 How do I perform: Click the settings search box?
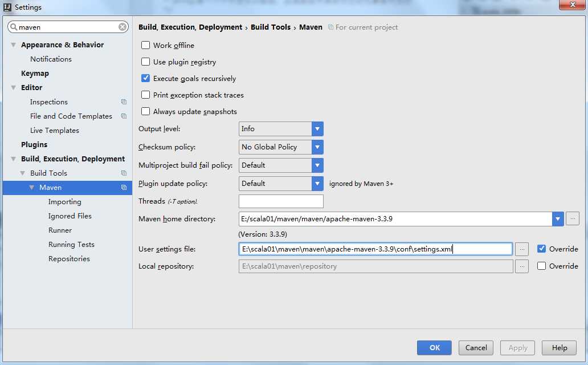(x=68, y=27)
